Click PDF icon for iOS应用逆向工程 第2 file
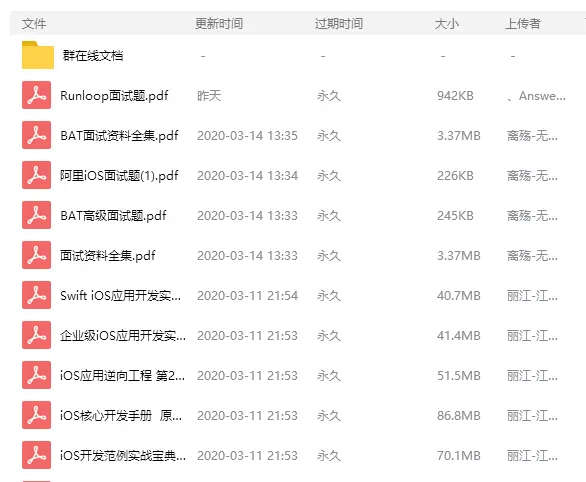Viewport: 586px width, 482px height. (36, 375)
